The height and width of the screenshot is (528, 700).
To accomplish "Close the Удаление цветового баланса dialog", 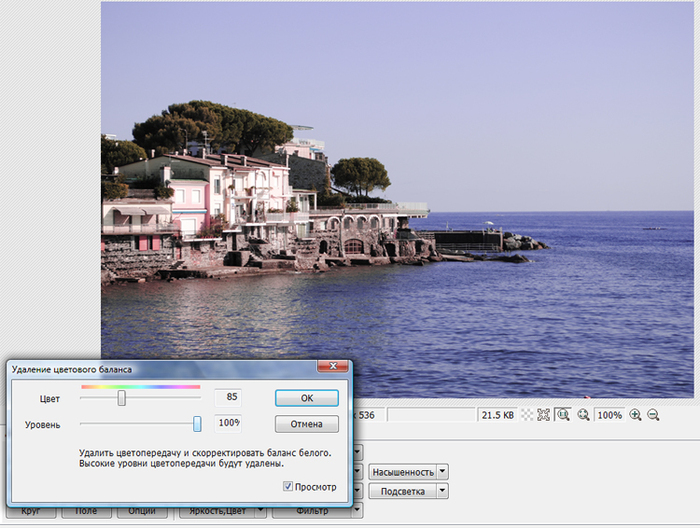I will coord(333,366).
